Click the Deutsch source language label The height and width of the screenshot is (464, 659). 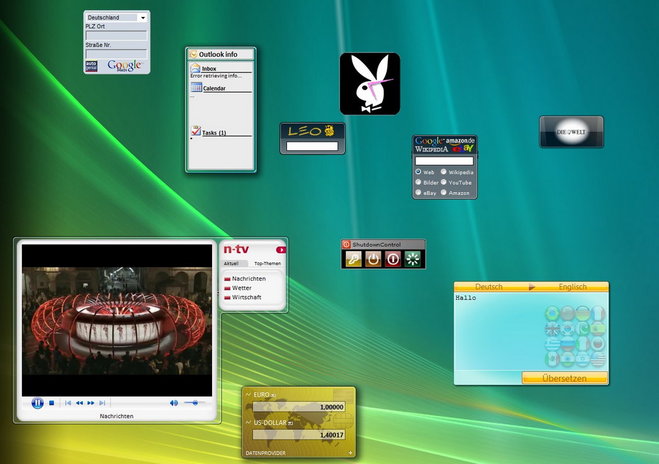489,287
